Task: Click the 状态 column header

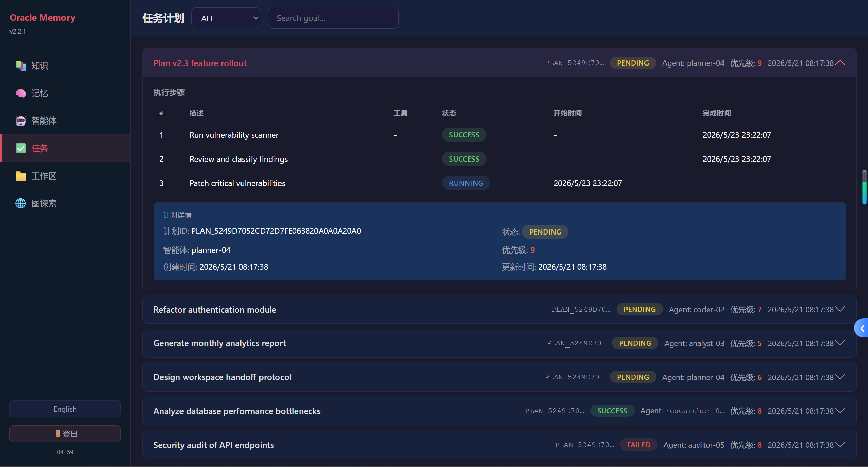Action: click(x=449, y=113)
